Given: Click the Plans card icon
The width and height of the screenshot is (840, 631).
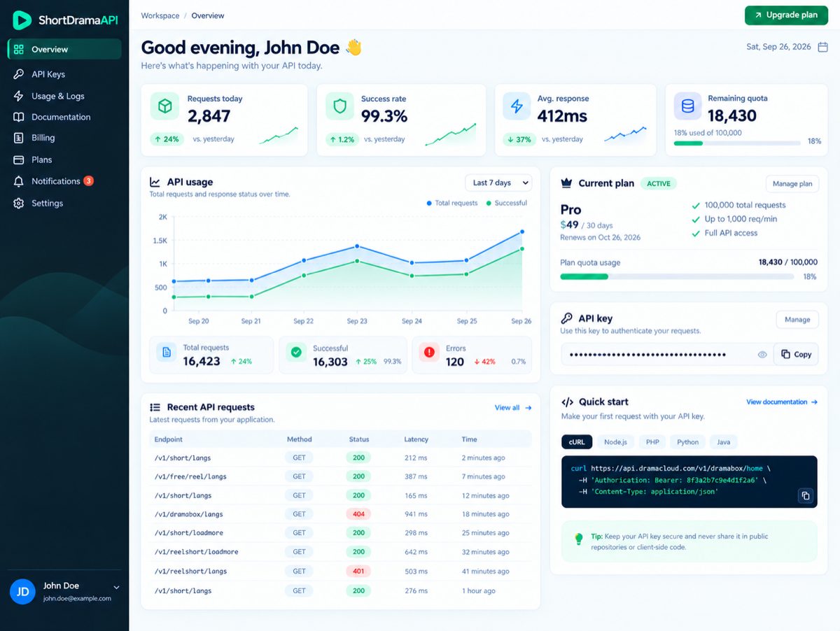Looking at the screenshot, I should pyautogui.click(x=19, y=159).
